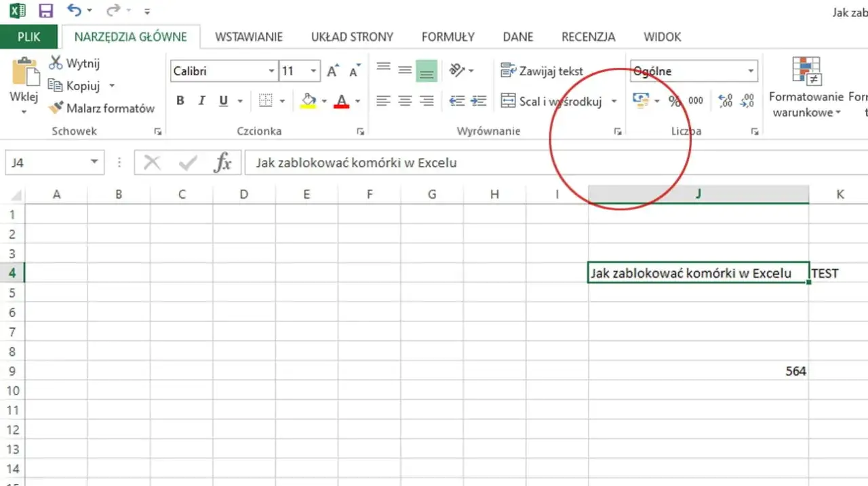Open the Calibri font dropdown
Image resolution: width=868 pixels, height=486 pixels.
(x=271, y=70)
